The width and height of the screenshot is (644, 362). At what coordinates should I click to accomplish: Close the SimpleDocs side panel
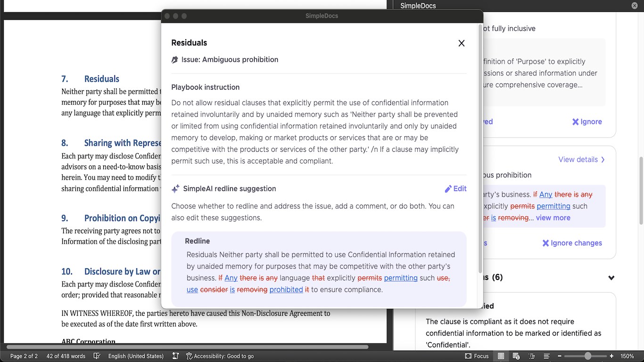(635, 6)
